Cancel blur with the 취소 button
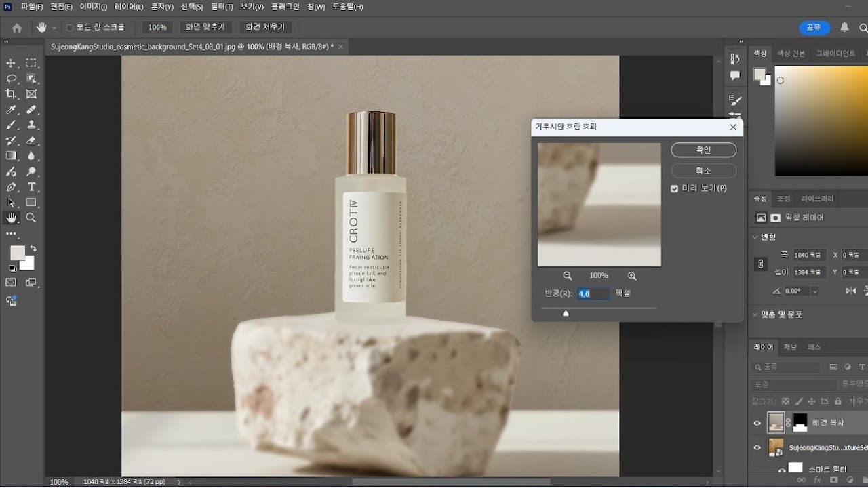 pos(704,171)
